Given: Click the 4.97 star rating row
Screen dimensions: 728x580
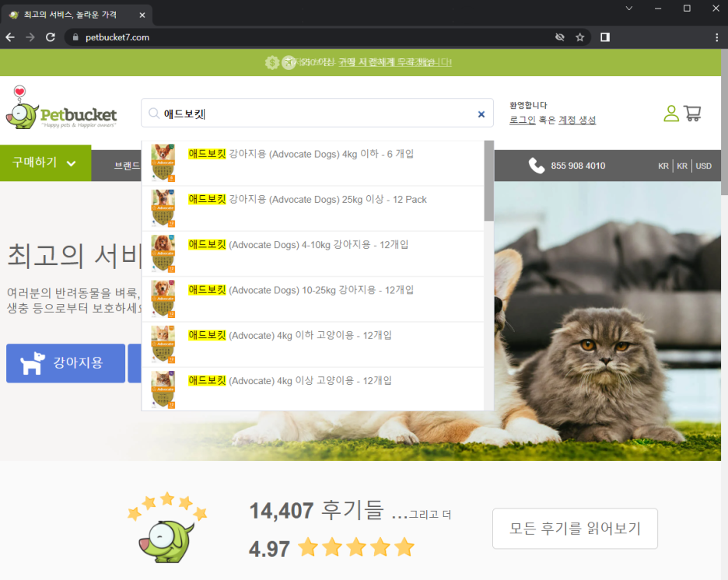Looking at the screenshot, I should (331, 548).
